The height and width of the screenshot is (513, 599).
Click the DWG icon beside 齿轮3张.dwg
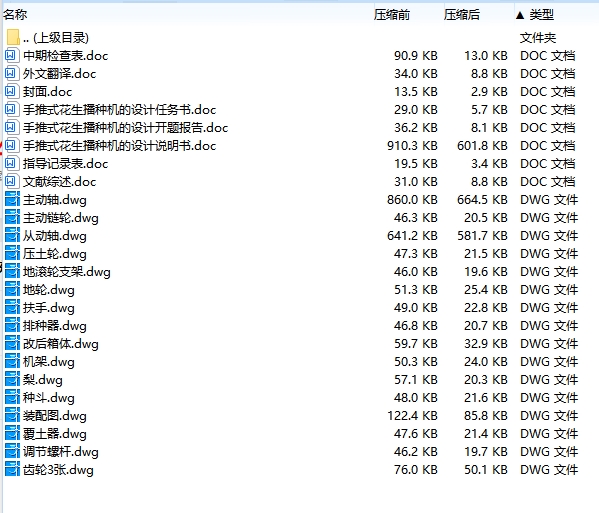point(12,469)
